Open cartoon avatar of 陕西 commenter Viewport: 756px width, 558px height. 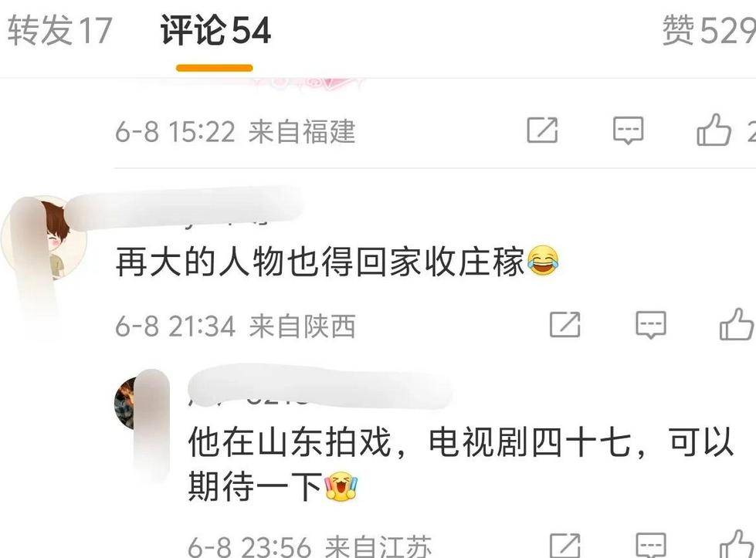(x=43, y=238)
